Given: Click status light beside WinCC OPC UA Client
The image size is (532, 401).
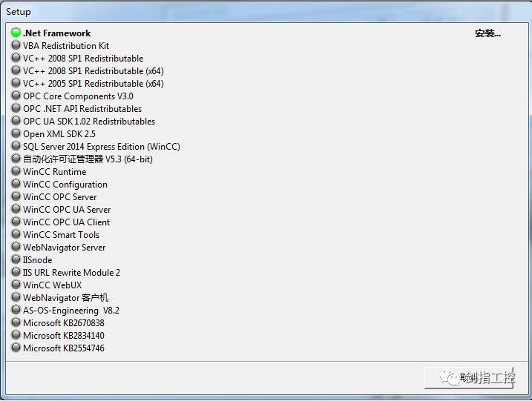Looking at the screenshot, I should click(16, 221).
